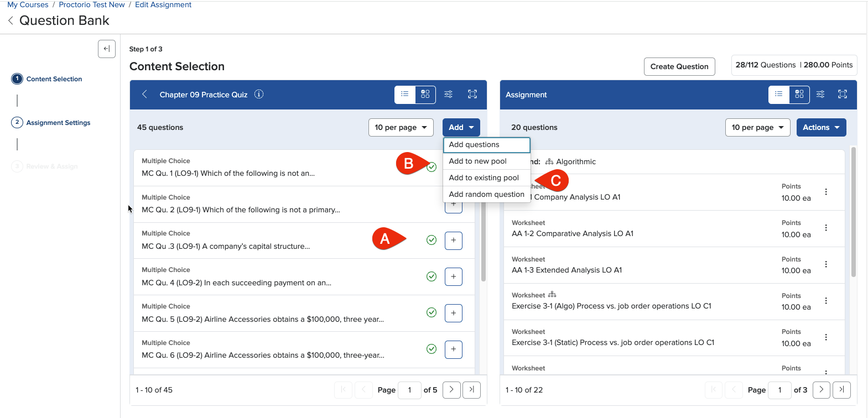The height and width of the screenshot is (418, 868).
Task: Go to next page in Chapter 09 list
Action: 451,390
